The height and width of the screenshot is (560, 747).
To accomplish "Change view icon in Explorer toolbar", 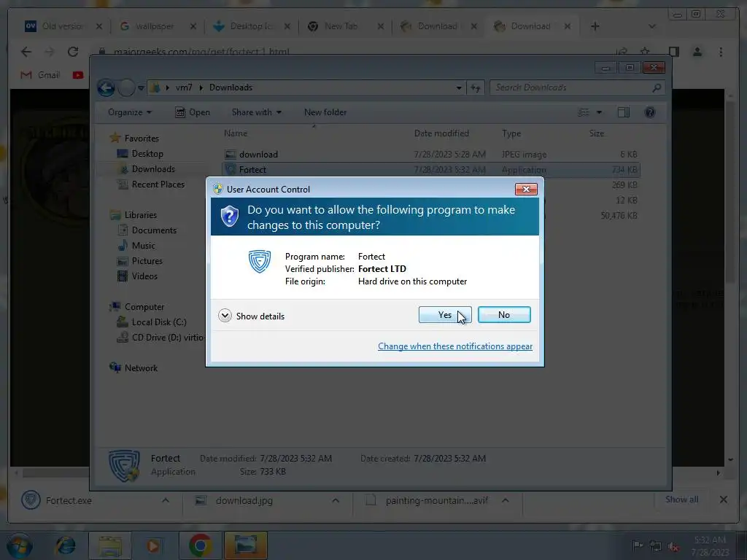I will [x=584, y=112].
